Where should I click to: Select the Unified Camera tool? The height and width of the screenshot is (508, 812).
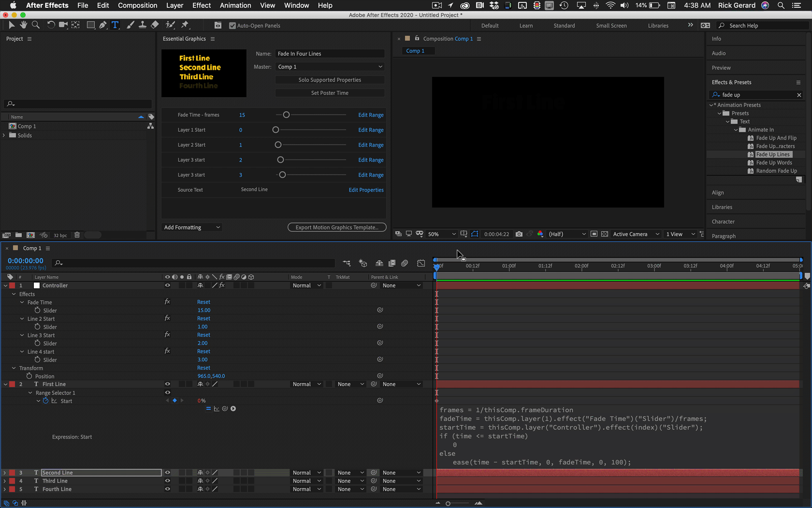[x=63, y=25]
